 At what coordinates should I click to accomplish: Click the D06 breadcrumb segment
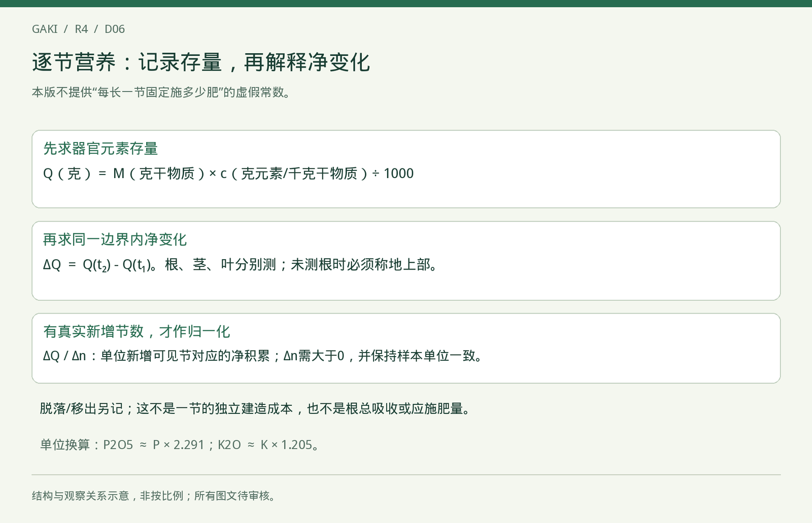(115, 29)
